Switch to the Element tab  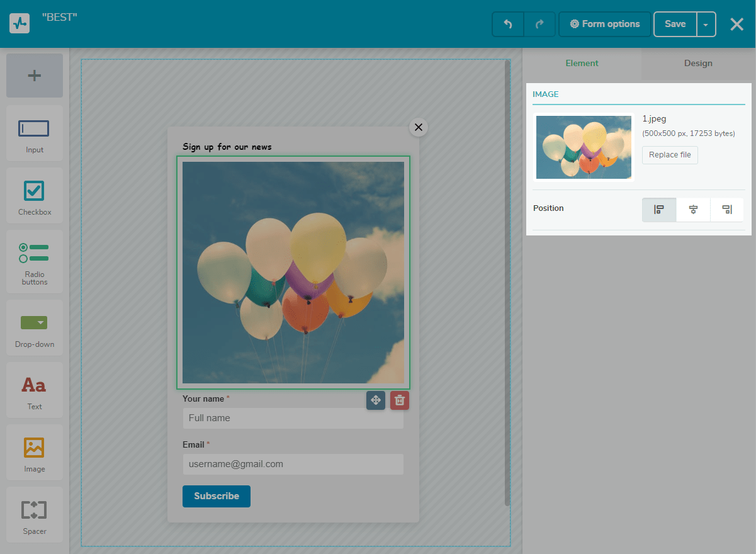click(582, 63)
